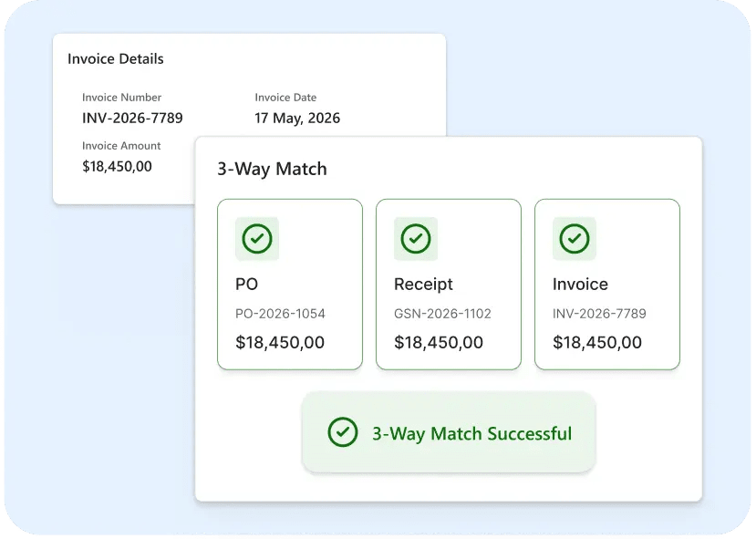
Task: Click the 3-Way Match panel title
Action: coord(273,170)
